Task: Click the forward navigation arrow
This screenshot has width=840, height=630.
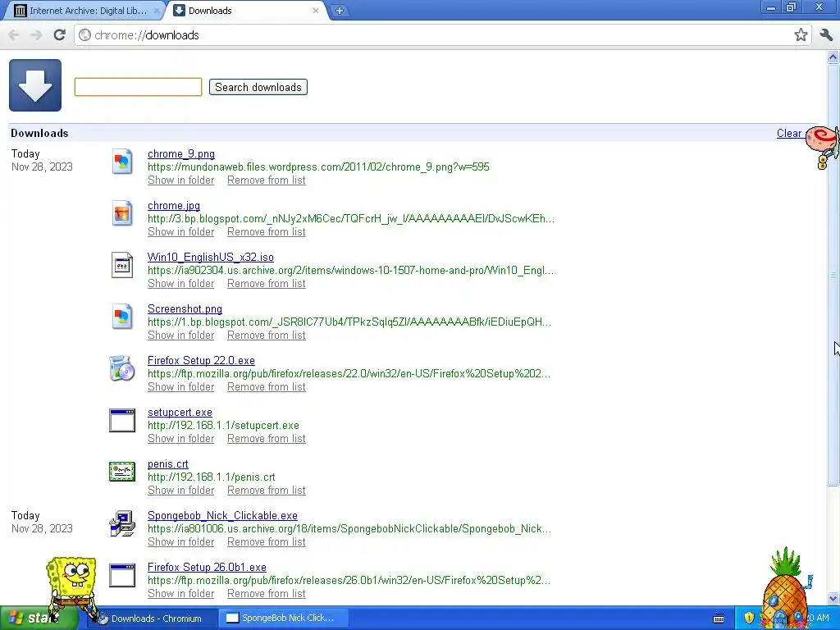Action: coord(36,35)
